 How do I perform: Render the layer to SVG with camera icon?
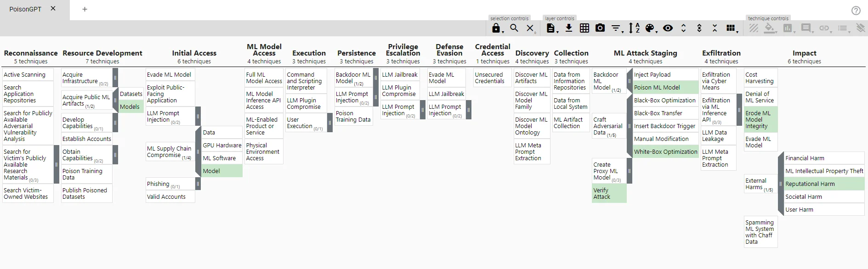coord(600,28)
